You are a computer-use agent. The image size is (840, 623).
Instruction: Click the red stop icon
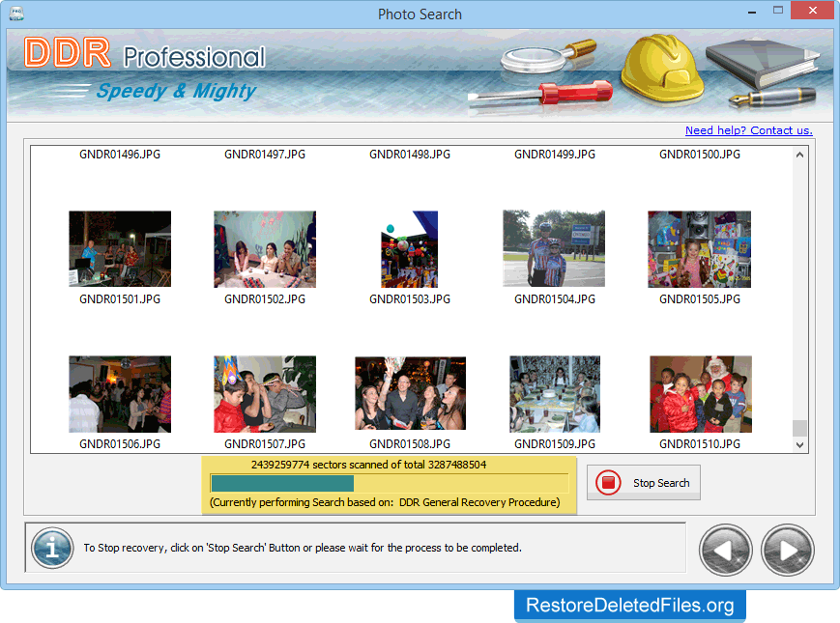coord(608,483)
